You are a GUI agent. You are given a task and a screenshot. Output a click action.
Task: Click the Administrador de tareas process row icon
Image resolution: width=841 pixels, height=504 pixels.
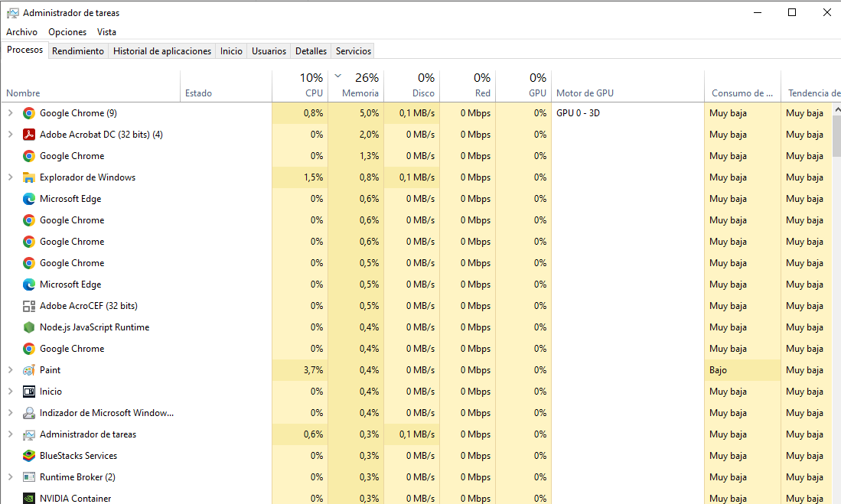coord(29,435)
